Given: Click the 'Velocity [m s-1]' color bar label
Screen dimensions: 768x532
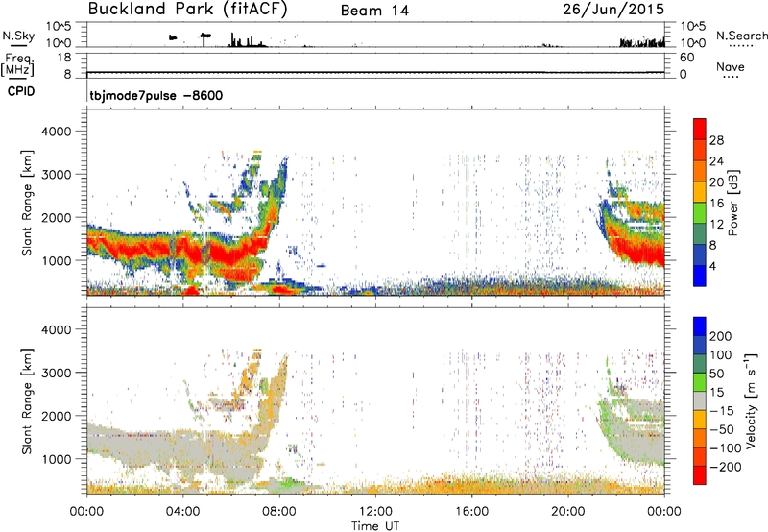Looking at the screenshot, I should pos(751,400).
